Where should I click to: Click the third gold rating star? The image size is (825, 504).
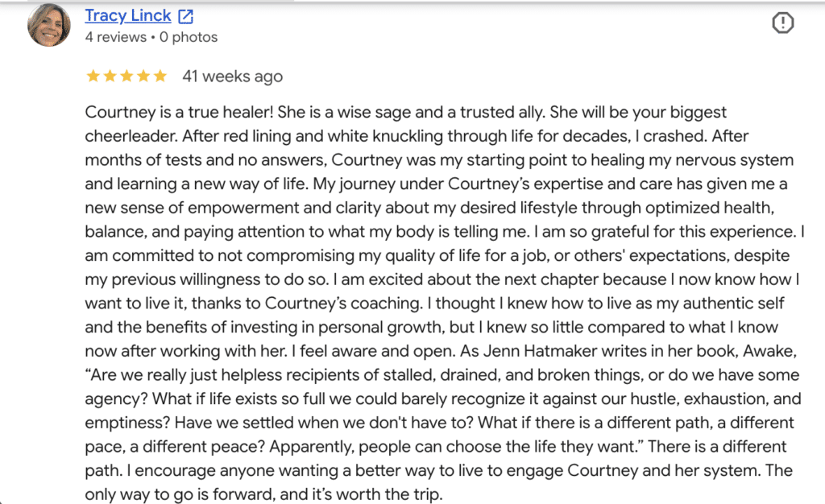(x=126, y=76)
